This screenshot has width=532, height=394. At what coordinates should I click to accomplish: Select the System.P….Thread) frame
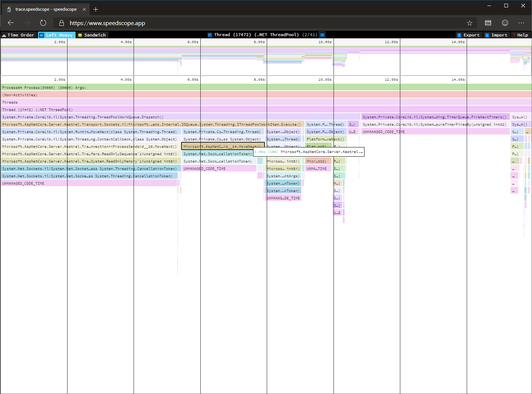326,124
